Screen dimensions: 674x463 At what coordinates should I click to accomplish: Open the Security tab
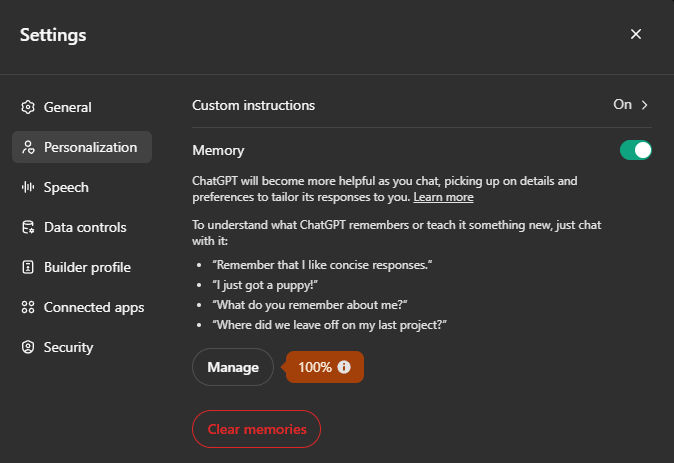pos(82,347)
